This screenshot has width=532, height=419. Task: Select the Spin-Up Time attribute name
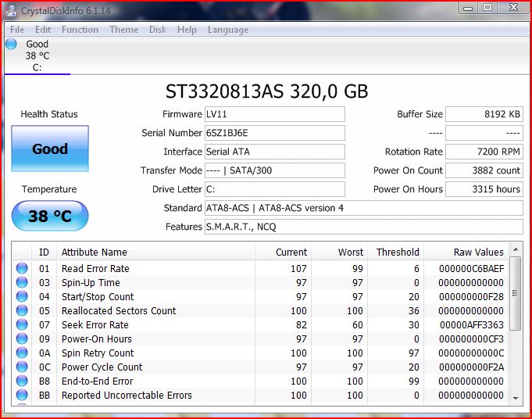tap(91, 283)
